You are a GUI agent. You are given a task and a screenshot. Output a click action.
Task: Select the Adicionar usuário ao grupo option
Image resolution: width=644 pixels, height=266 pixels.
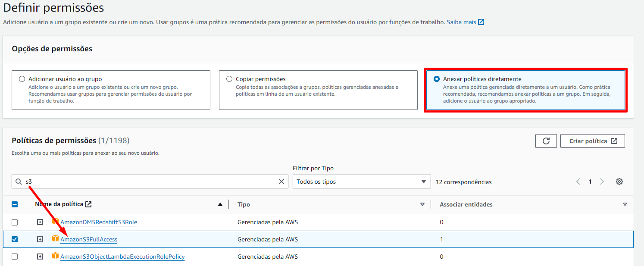click(x=22, y=79)
